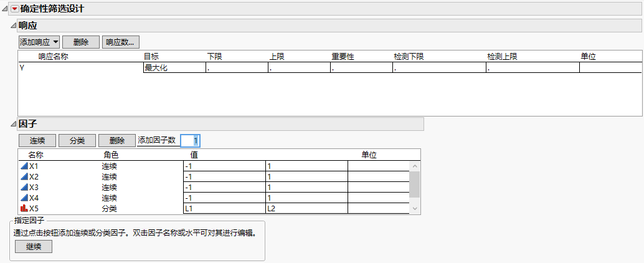Viewport: 644px width, 263px height.
Task: Click the X3 continuous factor icon
Action: [x=24, y=188]
